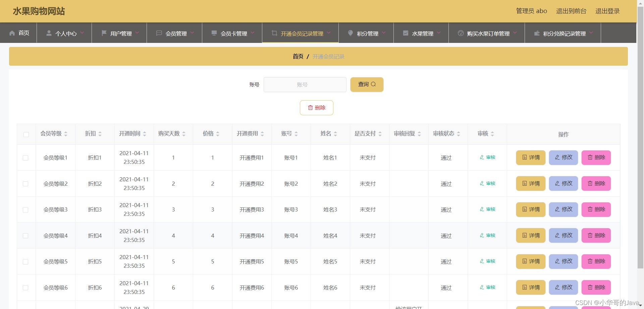Sort by 是否支付 column arrows
Screen dimensions: 644x309
[380, 134]
